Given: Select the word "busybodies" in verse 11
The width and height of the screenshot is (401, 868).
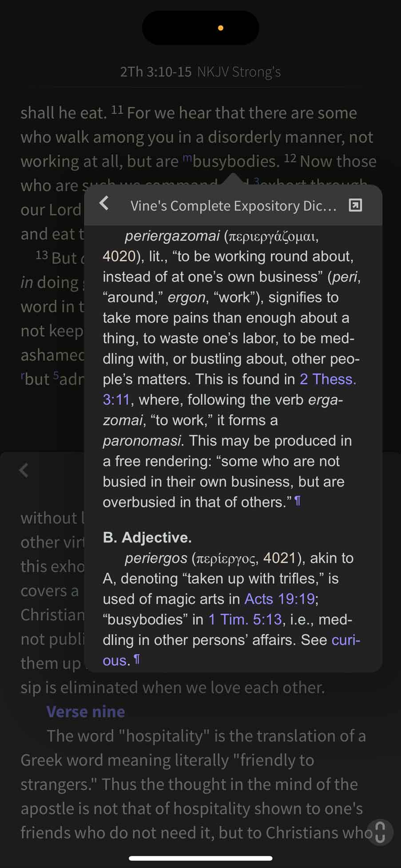Looking at the screenshot, I should click(x=235, y=161).
